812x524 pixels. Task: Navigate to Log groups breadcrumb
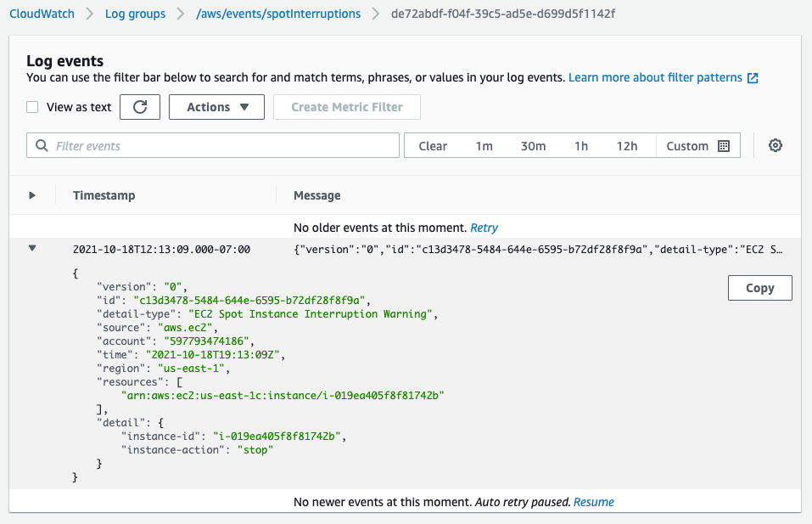(135, 14)
